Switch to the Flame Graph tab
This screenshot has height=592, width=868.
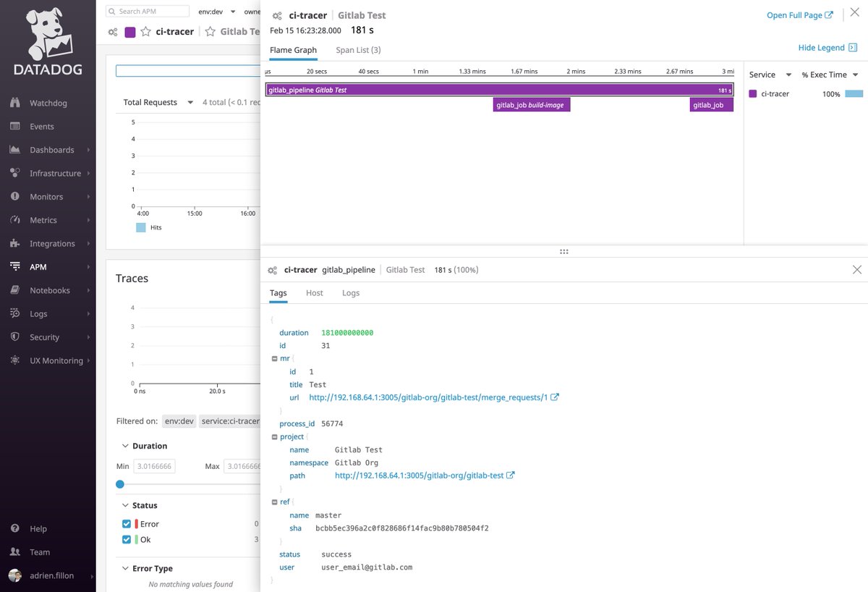point(293,50)
